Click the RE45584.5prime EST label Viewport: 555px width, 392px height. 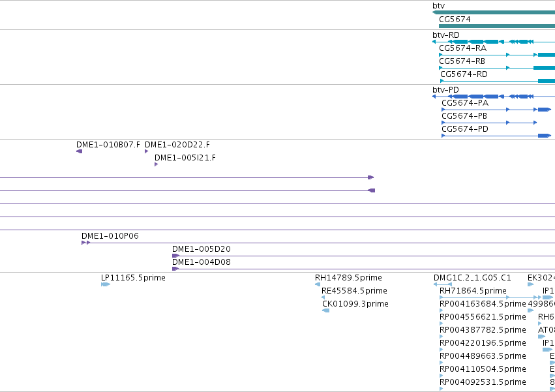pos(354,291)
